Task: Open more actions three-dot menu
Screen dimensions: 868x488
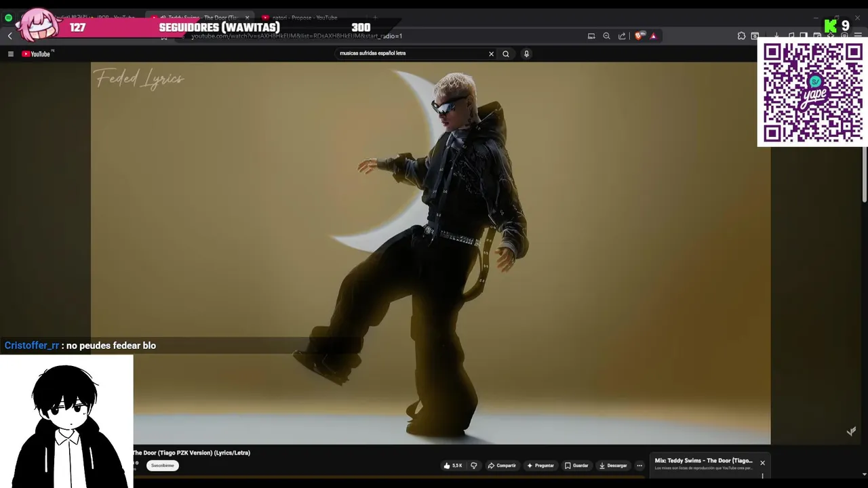Action: (x=639, y=466)
